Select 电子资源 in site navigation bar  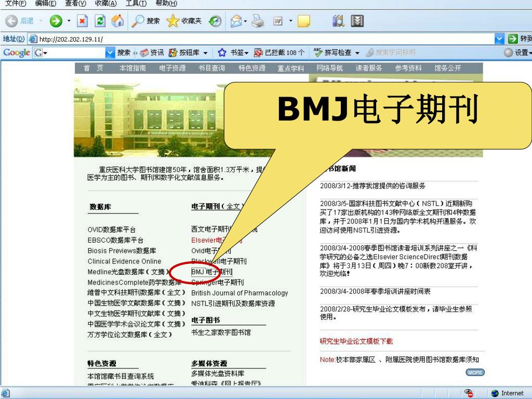point(172,68)
